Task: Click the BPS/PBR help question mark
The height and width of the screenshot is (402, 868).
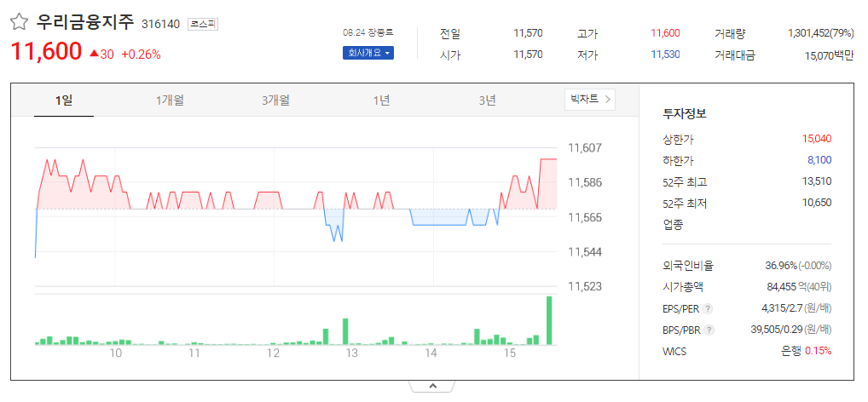Action: [x=709, y=330]
